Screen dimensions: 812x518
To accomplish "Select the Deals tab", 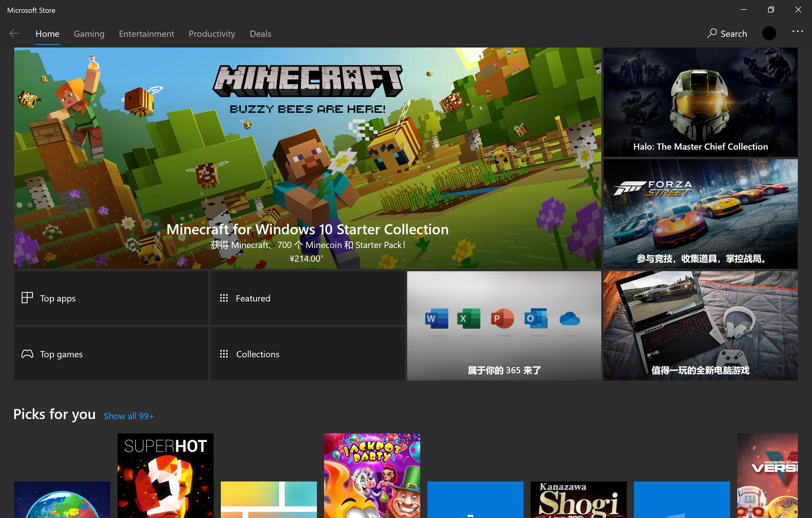I will pos(260,34).
